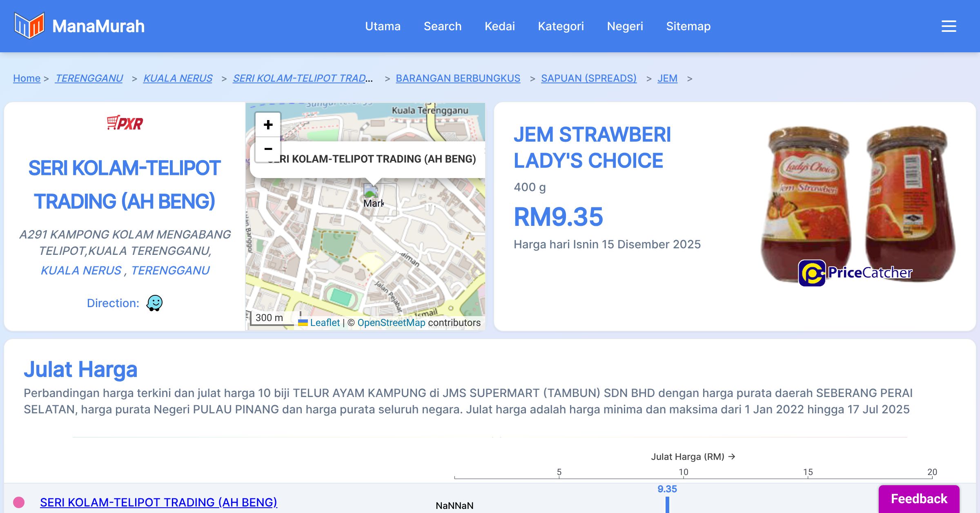The height and width of the screenshot is (513, 980).
Task: Select Negeri in the navigation bar
Action: (625, 26)
